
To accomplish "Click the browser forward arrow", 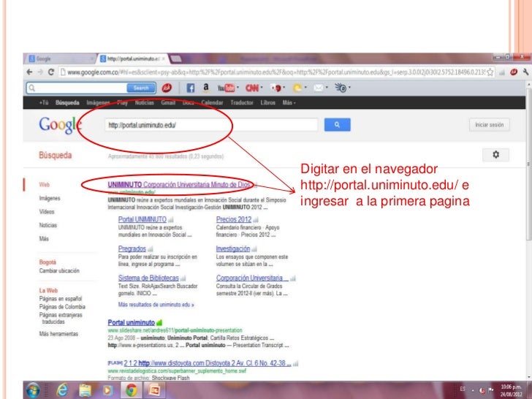I will [x=40, y=72].
